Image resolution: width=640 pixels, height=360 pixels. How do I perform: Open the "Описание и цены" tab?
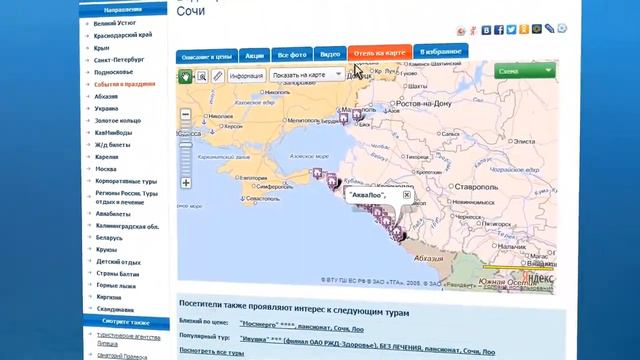tap(207, 57)
